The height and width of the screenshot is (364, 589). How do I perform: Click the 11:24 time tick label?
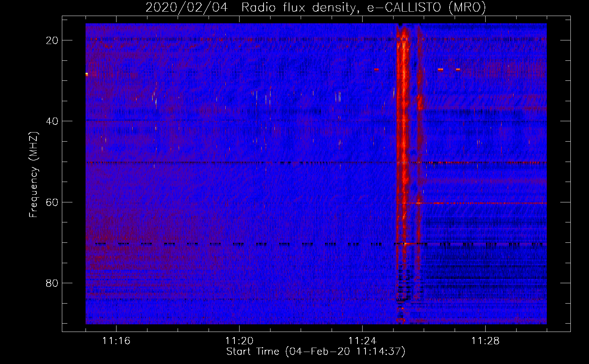point(362,341)
